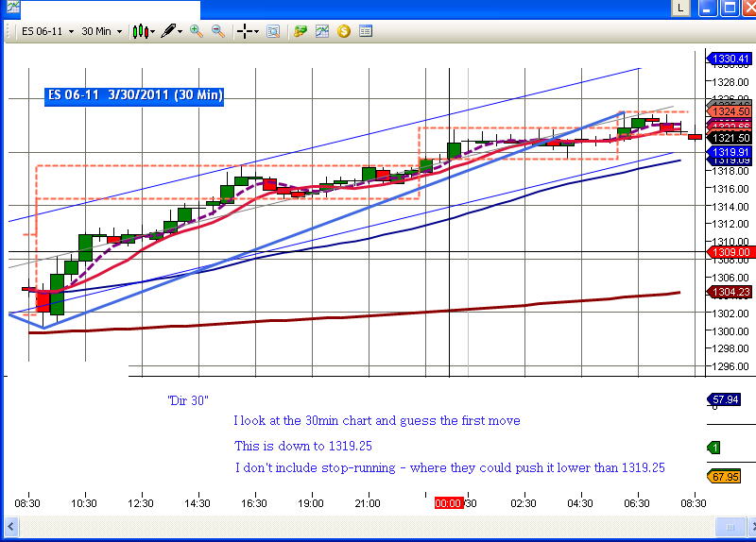Click the 04:30 time axis label
The width and height of the screenshot is (756, 542).
pos(580,503)
